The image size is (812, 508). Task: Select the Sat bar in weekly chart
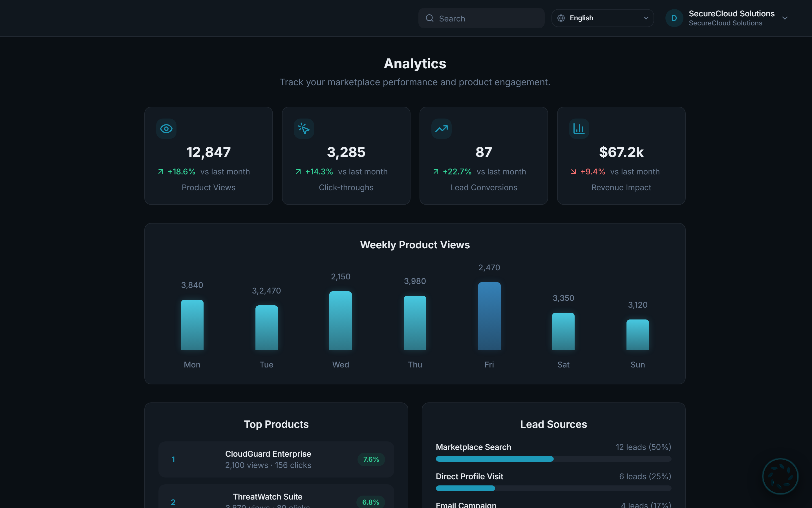coord(563,331)
